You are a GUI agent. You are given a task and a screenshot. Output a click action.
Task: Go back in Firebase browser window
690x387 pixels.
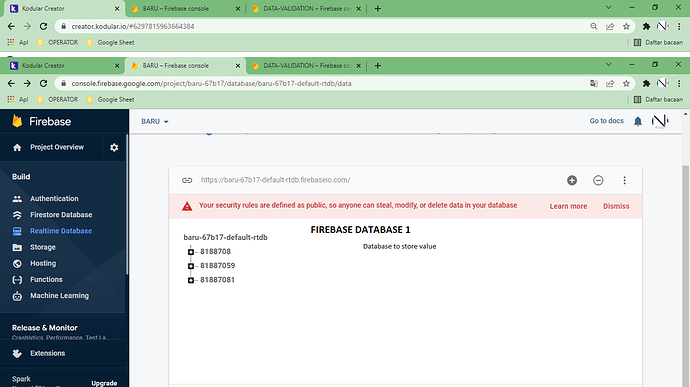(11, 84)
